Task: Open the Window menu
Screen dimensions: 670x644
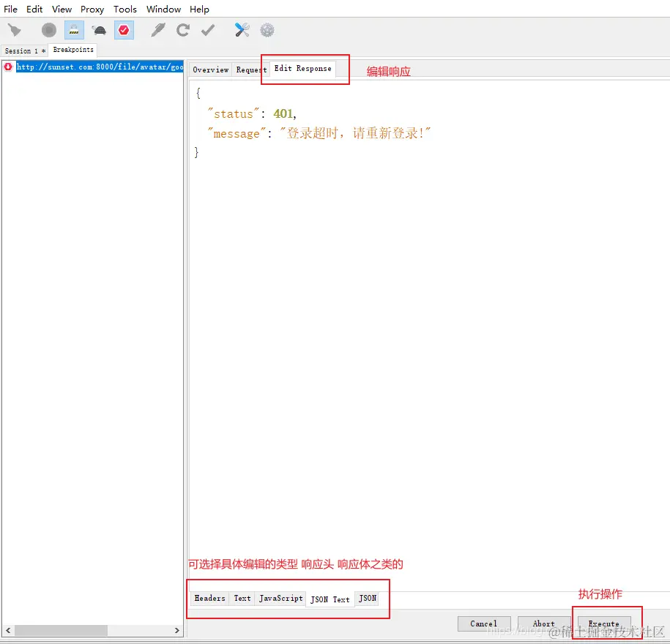Action: tap(163, 9)
